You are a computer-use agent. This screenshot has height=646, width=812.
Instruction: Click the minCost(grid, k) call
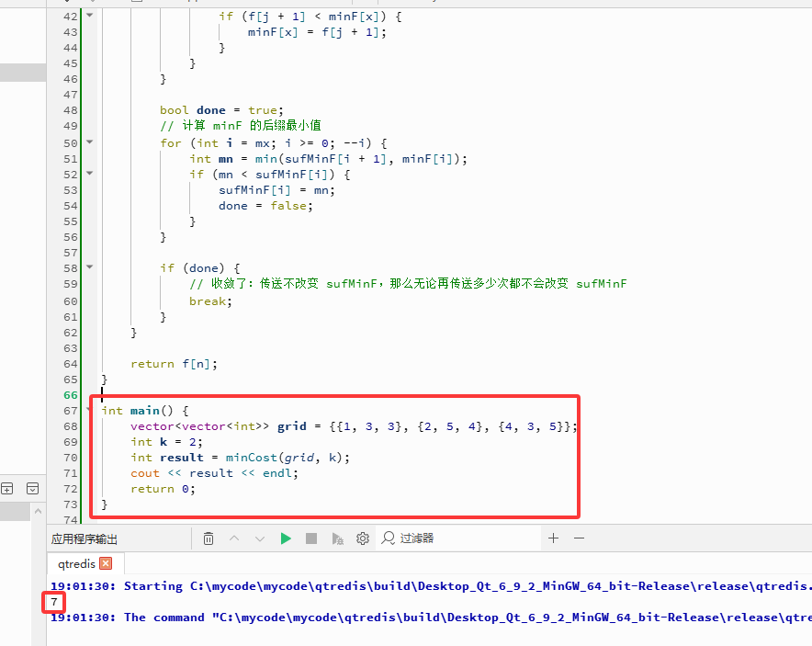click(x=284, y=458)
